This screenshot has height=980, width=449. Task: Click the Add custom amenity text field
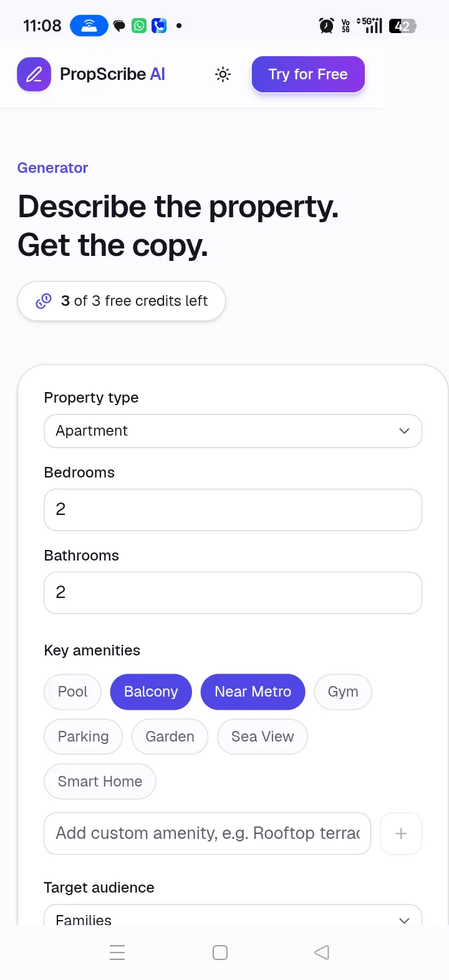pos(208,833)
